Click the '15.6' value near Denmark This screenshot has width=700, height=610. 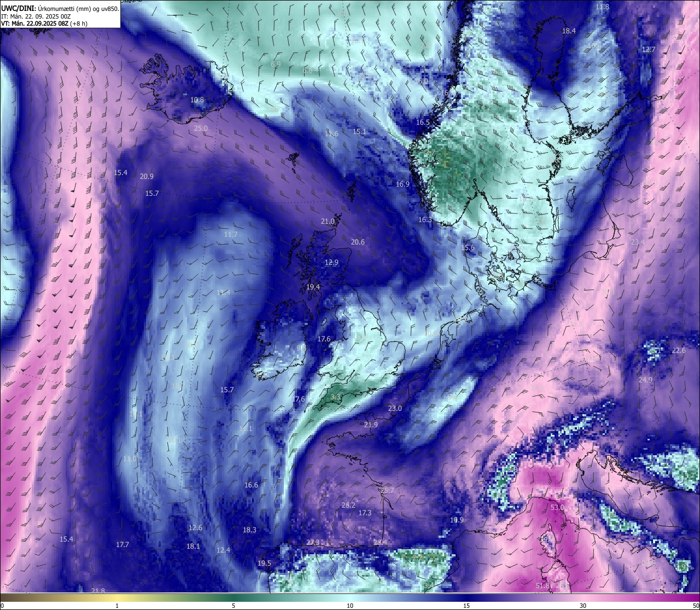(468, 248)
